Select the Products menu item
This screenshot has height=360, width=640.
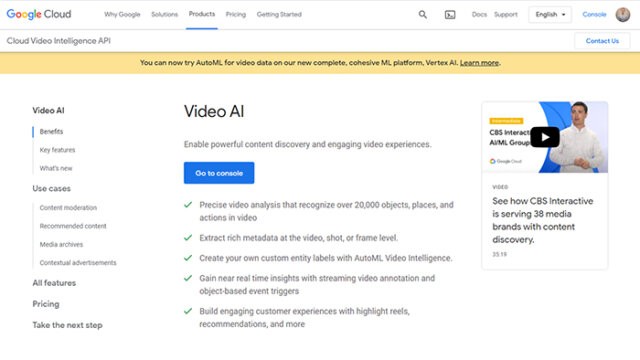202,14
